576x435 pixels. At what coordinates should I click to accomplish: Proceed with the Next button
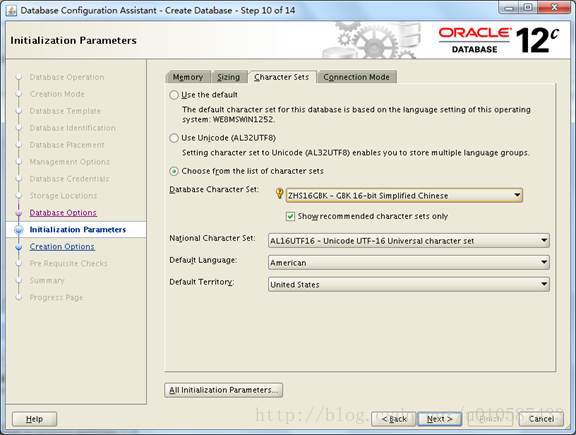tap(439, 419)
